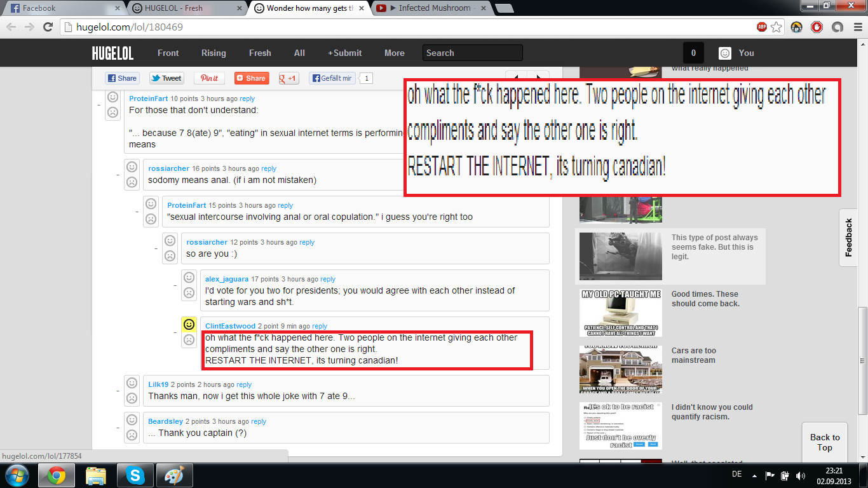Upvote ProteinFart's 15 points comment

point(151,204)
